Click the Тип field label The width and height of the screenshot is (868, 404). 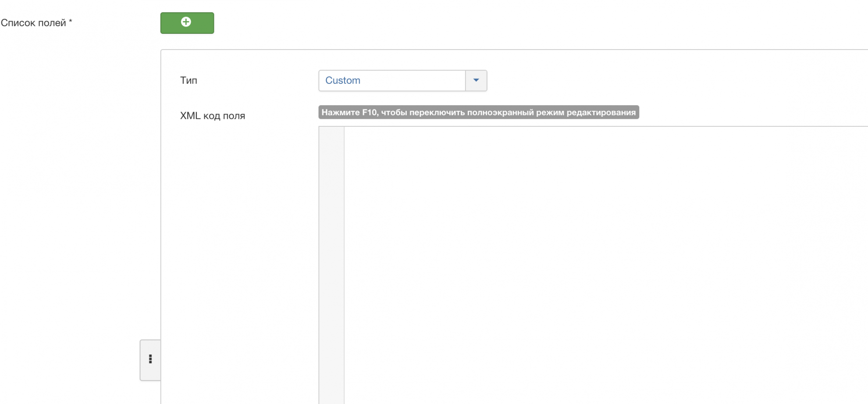tap(189, 81)
